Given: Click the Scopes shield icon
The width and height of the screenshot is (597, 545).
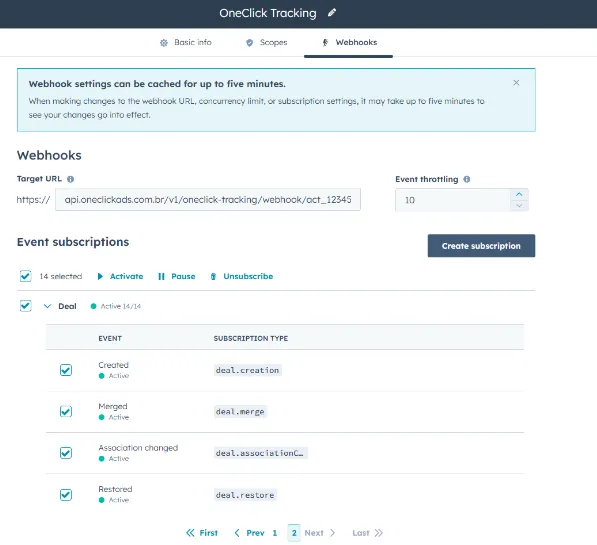Looking at the screenshot, I should click(x=249, y=43).
